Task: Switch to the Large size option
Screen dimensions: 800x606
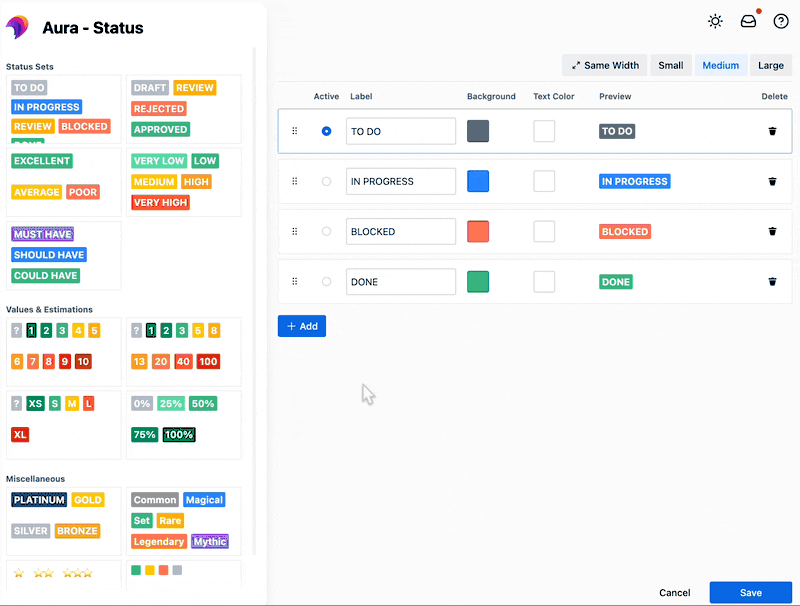Action: (x=770, y=64)
